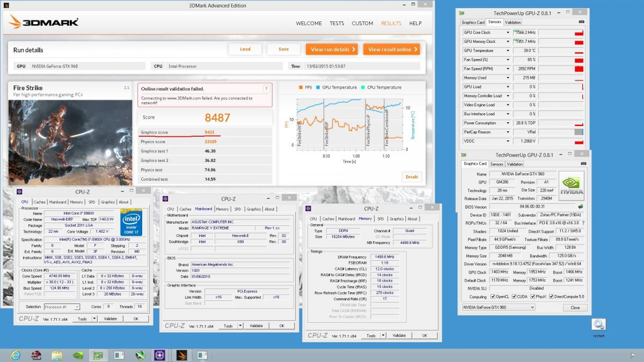
Task: Click CPU-Z window icon in Mainboard title bar
Action: pyautogui.click(x=164, y=198)
